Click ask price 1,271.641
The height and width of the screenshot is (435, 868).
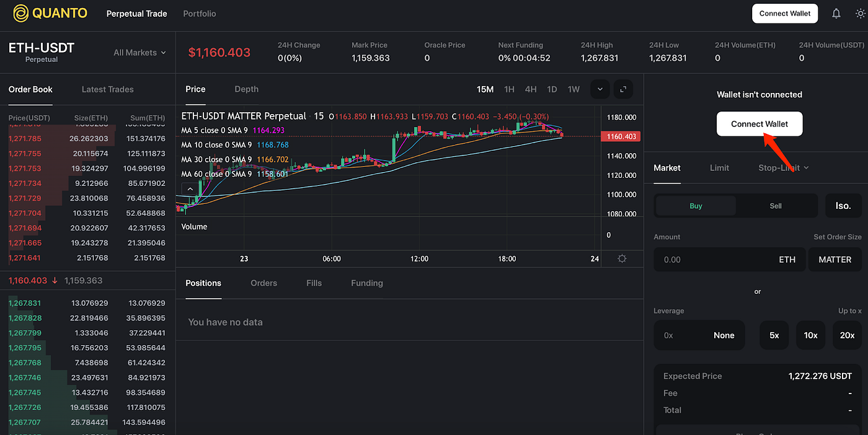[25, 258]
